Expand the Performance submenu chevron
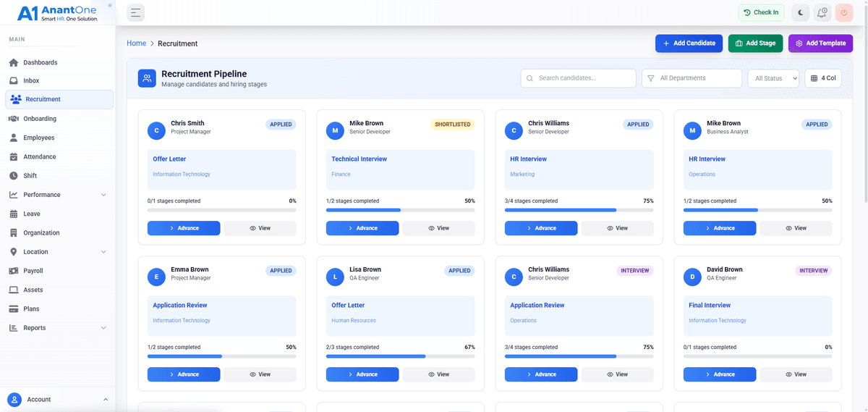Viewport: 868px width, 412px height. [103, 195]
